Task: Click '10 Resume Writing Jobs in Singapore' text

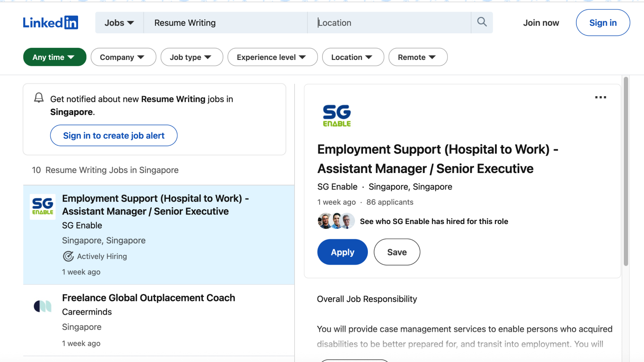Action: (x=105, y=170)
